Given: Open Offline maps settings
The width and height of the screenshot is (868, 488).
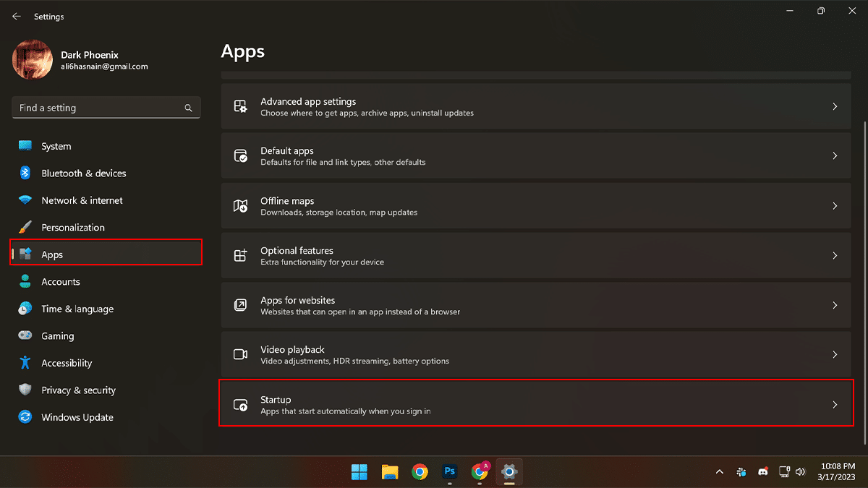Looking at the screenshot, I should 535,206.
